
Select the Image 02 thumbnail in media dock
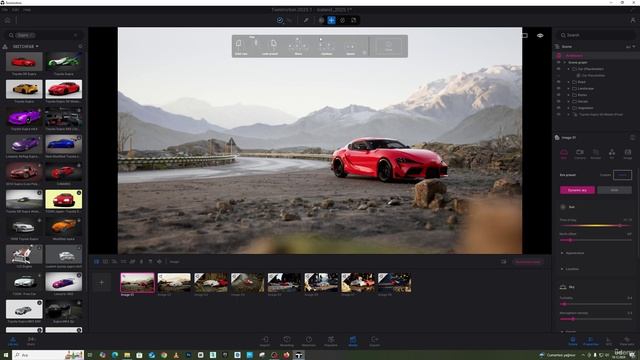coord(174,283)
